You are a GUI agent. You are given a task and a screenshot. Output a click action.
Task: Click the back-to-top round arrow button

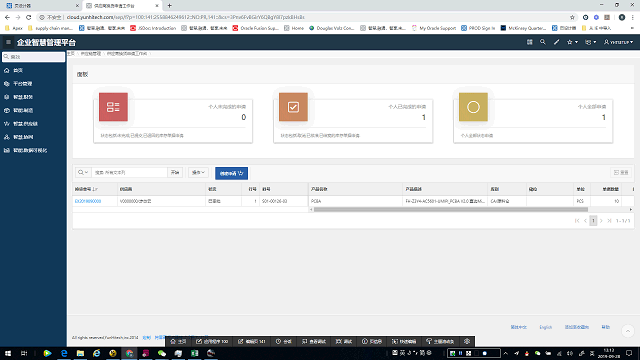(x=628, y=331)
